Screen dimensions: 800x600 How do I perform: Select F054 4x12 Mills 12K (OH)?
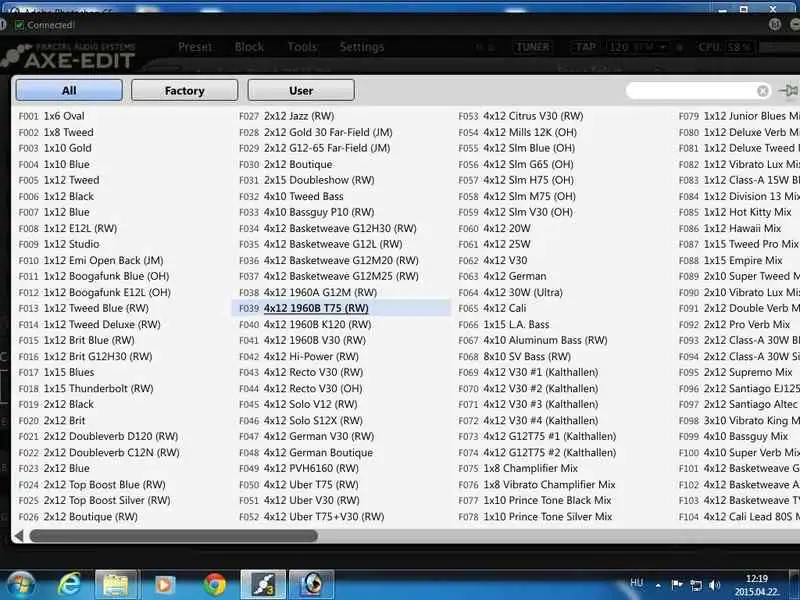click(x=517, y=132)
